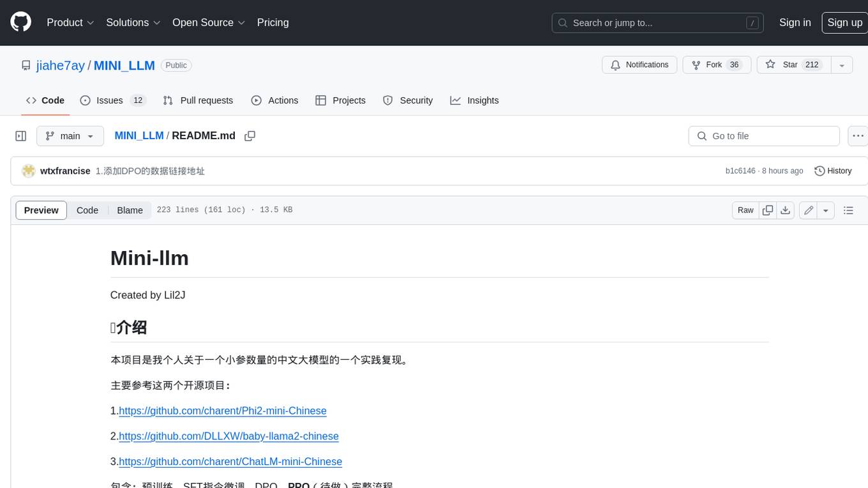
Task: Open the jiahe7ay owner profile
Action: pyautogui.click(x=61, y=65)
